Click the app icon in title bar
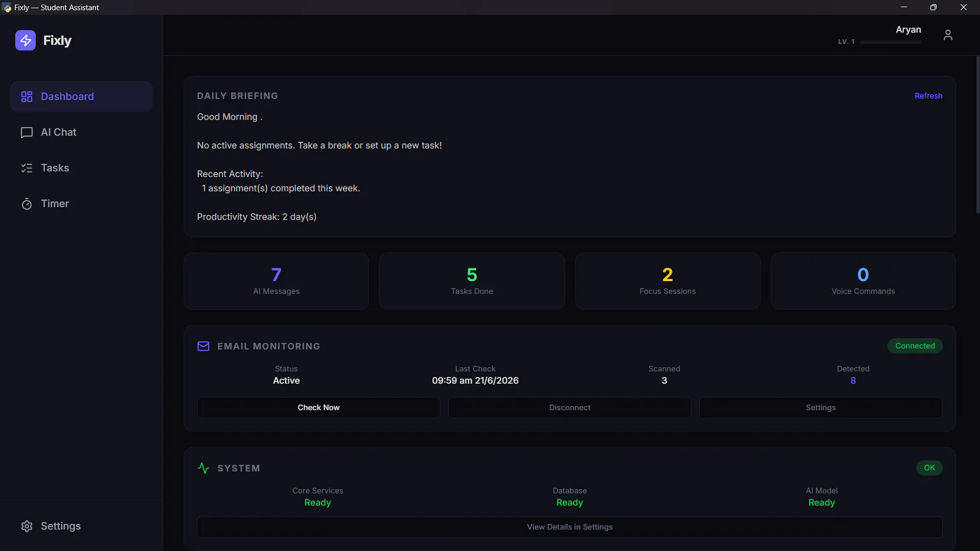 click(x=7, y=7)
